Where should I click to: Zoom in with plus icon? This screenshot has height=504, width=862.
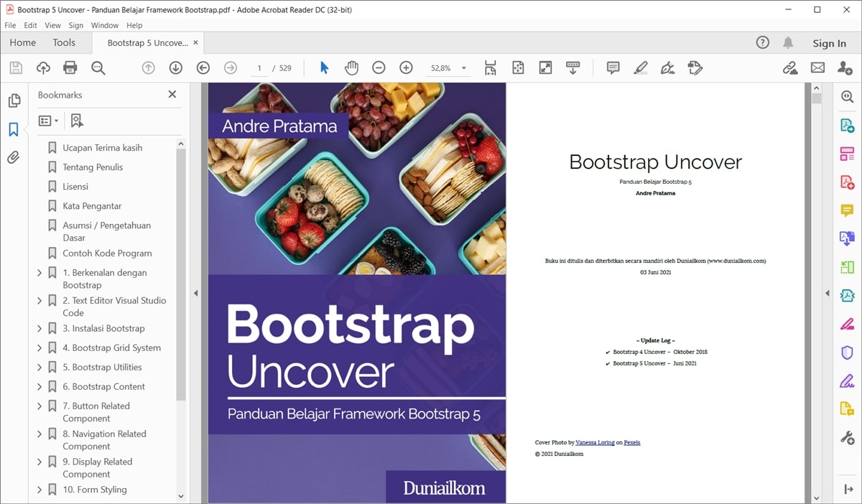406,68
